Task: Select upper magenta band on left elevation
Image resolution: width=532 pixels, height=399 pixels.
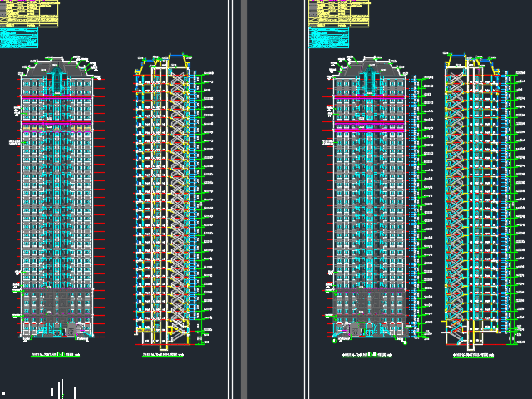Action: (57, 98)
